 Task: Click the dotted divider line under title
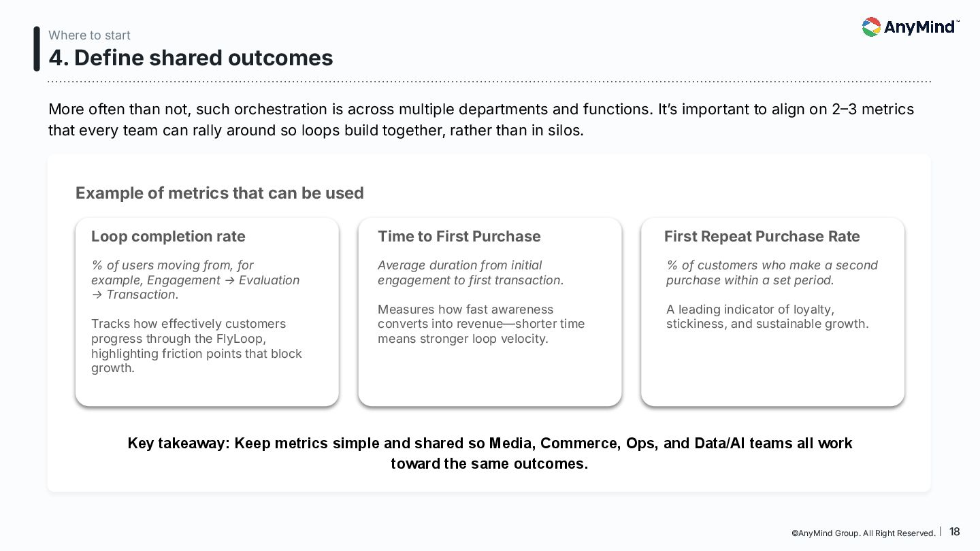pos(489,82)
